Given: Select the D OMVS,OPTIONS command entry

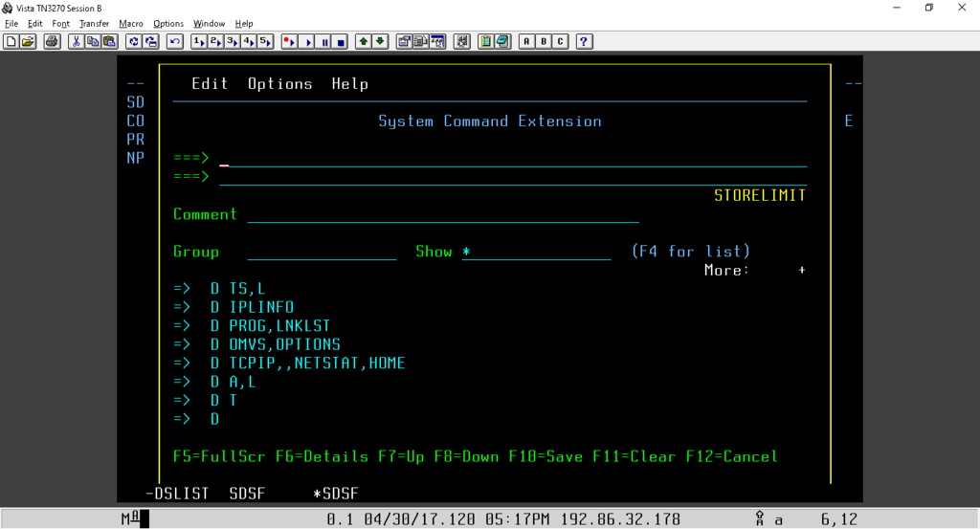Looking at the screenshot, I should [276, 344].
